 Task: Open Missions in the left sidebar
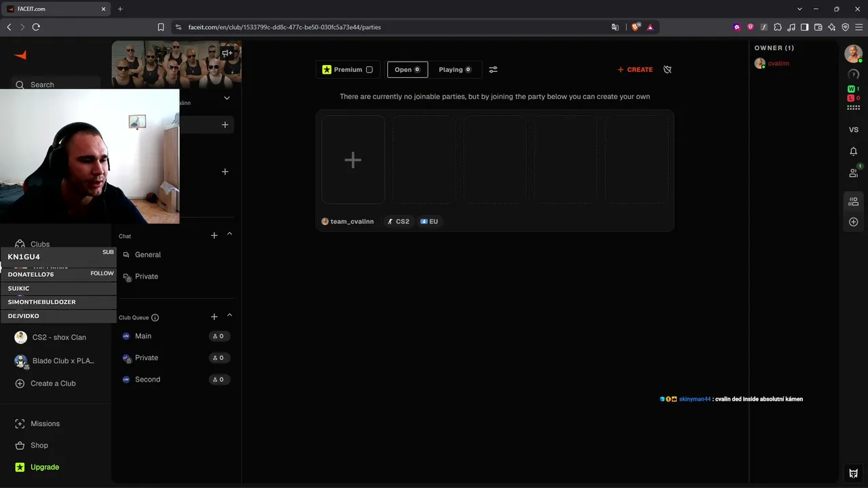click(x=38, y=424)
